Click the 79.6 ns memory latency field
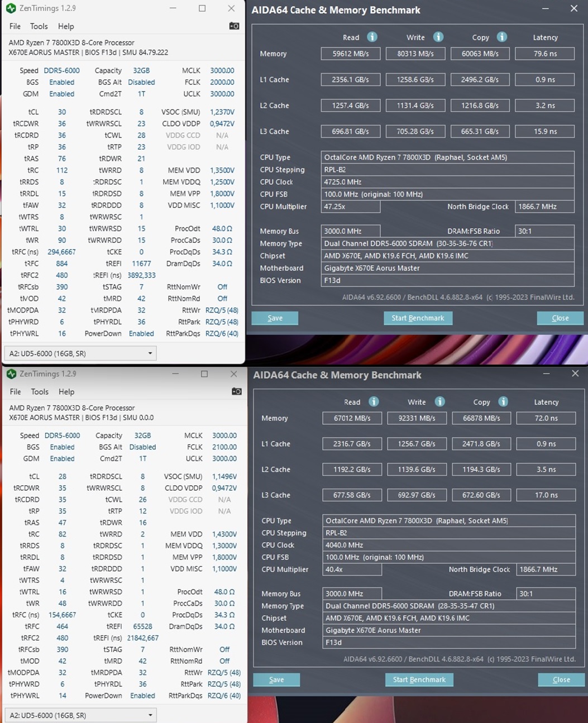The width and height of the screenshot is (588, 723). coord(545,54)
